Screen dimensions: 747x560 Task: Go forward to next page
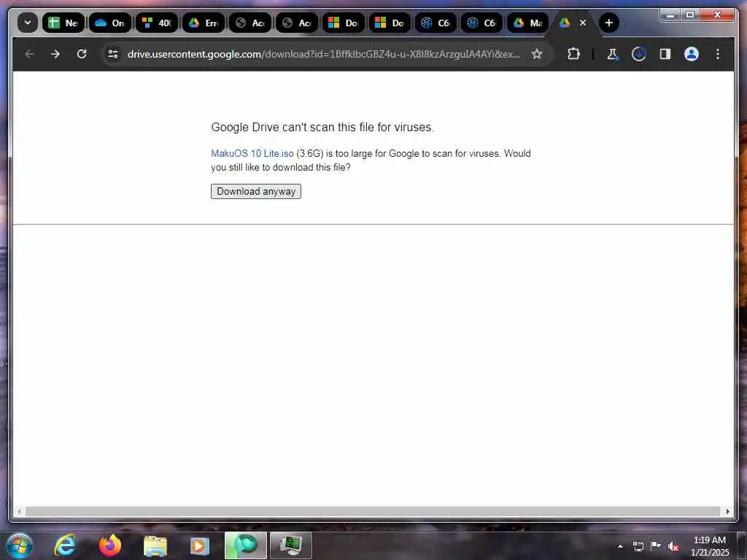tap(55, 54)
